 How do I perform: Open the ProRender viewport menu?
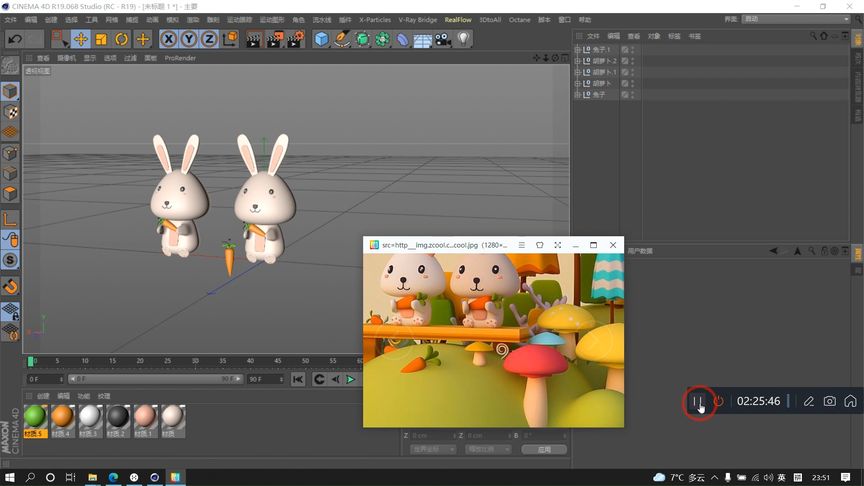(180, 57)
